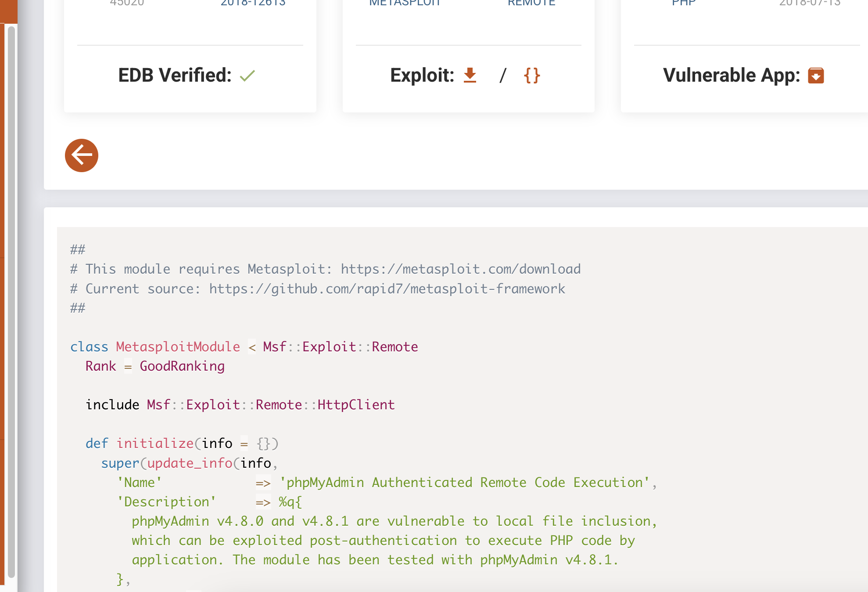
Task: View the raw exploit code via braces icon
Action: tap(532, 75)
